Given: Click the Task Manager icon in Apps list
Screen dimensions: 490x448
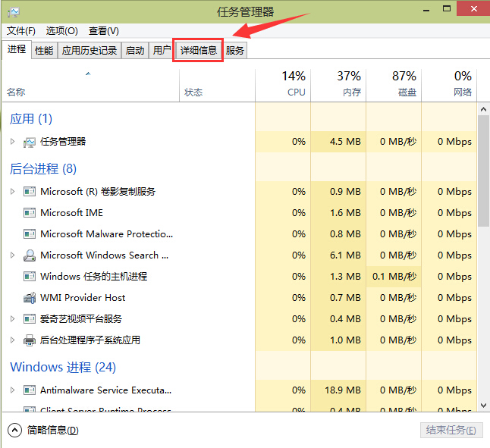Looking at the screenshot, I should [30, 142].
